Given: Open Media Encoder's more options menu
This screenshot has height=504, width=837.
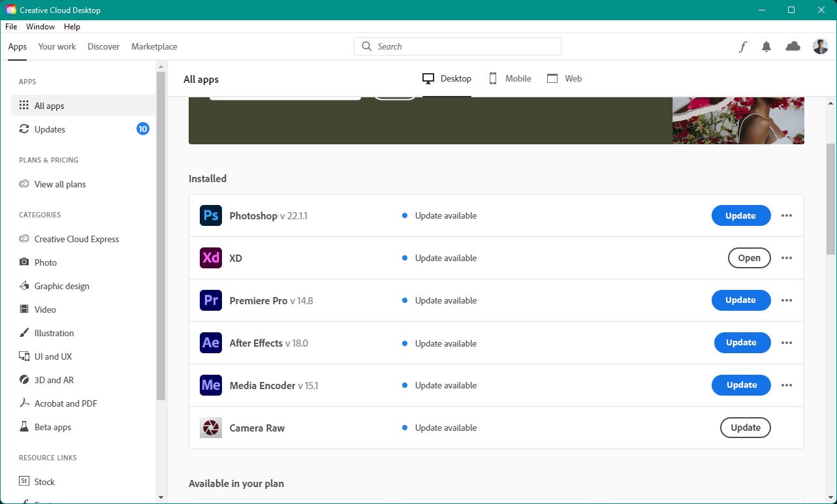Looking at the screenshot, I should pyautogui.click(x=787, y=385).
